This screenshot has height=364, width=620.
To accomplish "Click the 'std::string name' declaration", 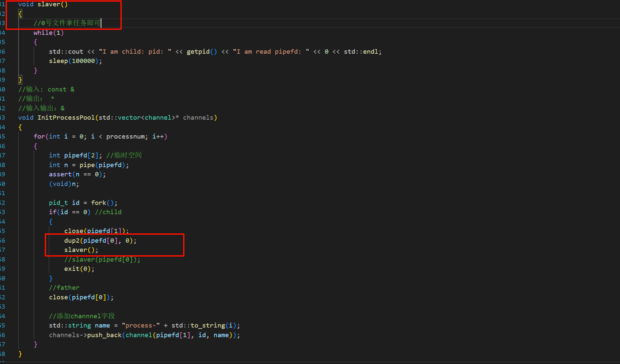I will click(80, 325).
